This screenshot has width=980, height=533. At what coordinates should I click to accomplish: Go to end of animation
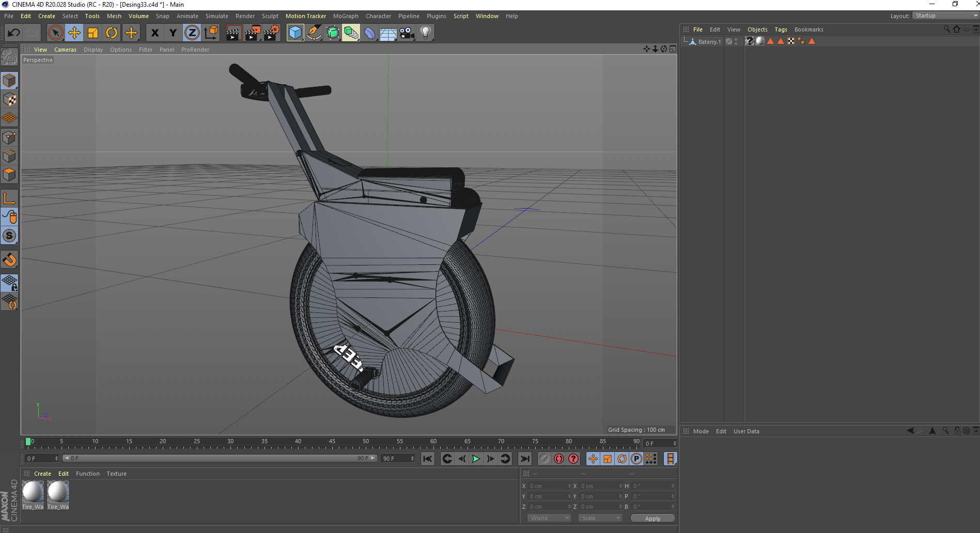(x=525, y=459)
